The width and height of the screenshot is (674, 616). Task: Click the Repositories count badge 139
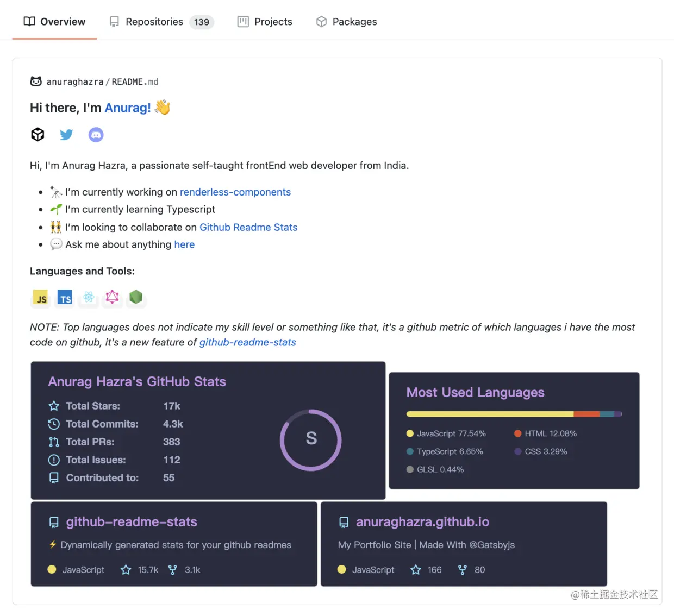tap(202, 22)
